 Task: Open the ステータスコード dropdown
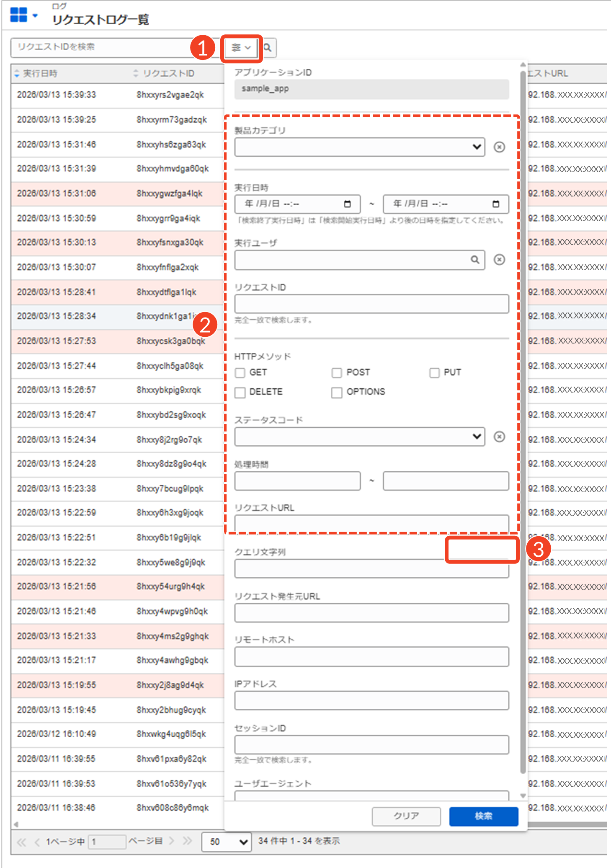(x=359, y=437)
